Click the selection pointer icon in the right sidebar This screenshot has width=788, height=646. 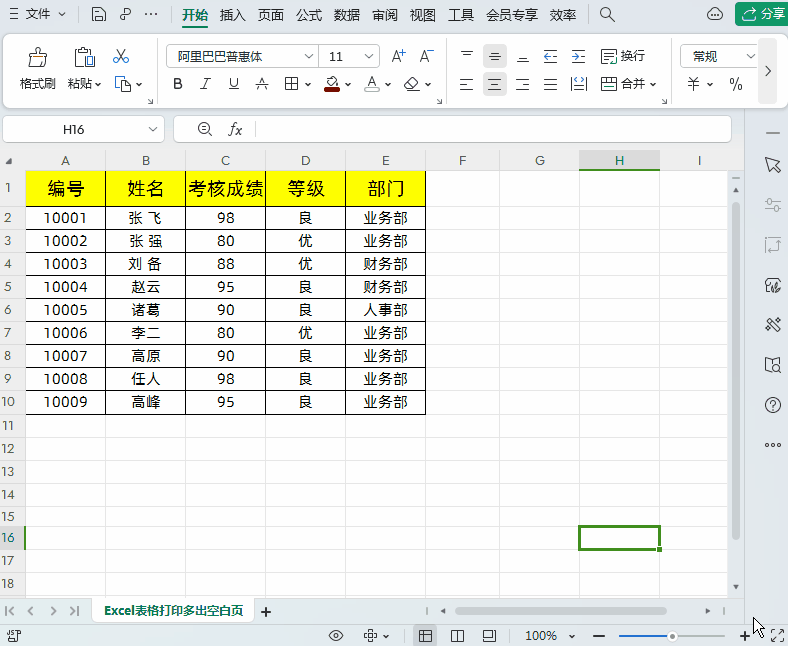pyautogui.click(x=773, y=164)
